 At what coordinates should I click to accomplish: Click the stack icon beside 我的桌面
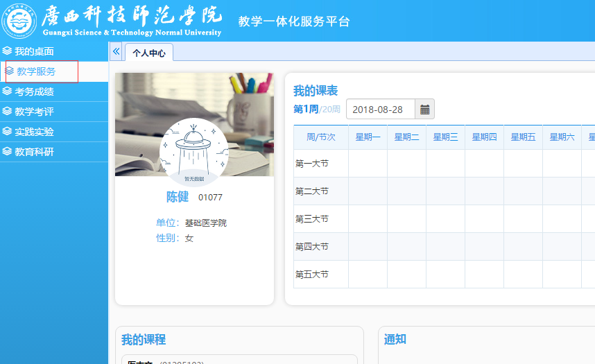(x=7, y=51)
